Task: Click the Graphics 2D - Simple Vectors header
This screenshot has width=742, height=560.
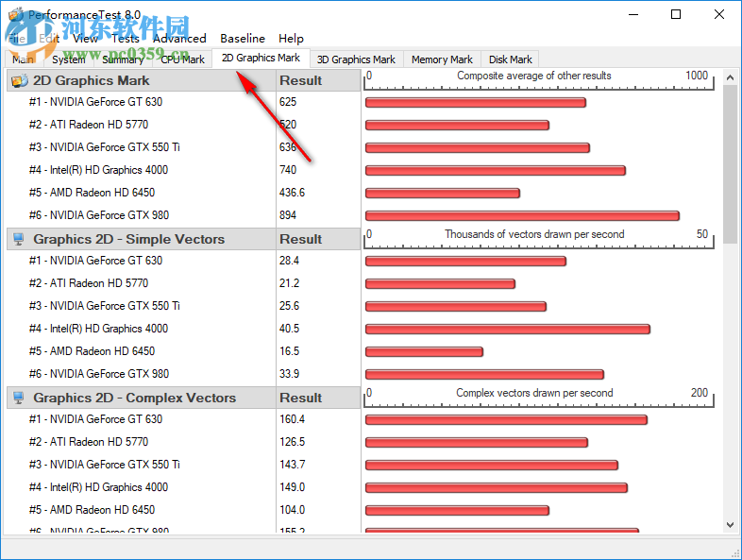Action: [x=141, y=239]
